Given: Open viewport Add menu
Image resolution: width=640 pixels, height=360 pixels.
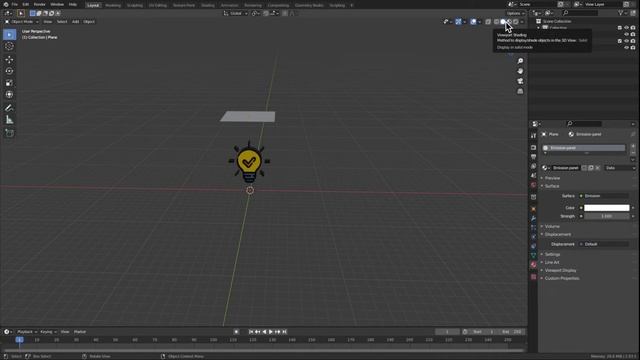Looking at the screenshot, I should click(x=76, y=22).
